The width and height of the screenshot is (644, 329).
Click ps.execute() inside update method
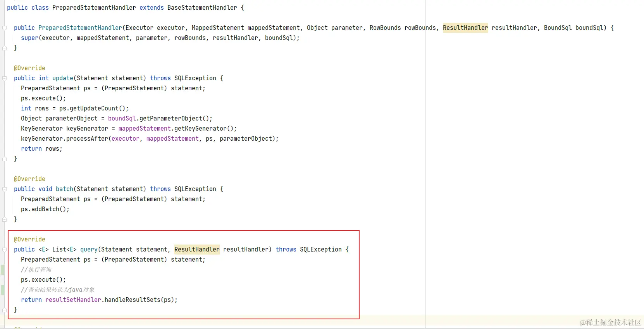[x=43, y=98]
